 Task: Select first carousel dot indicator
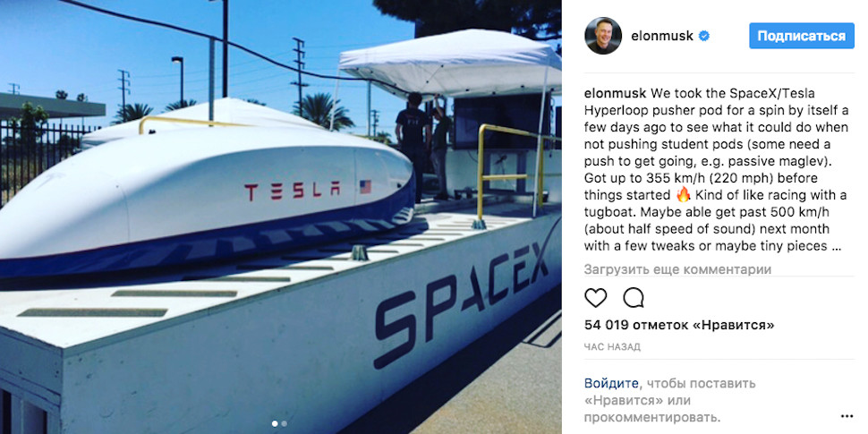[275, 423]
